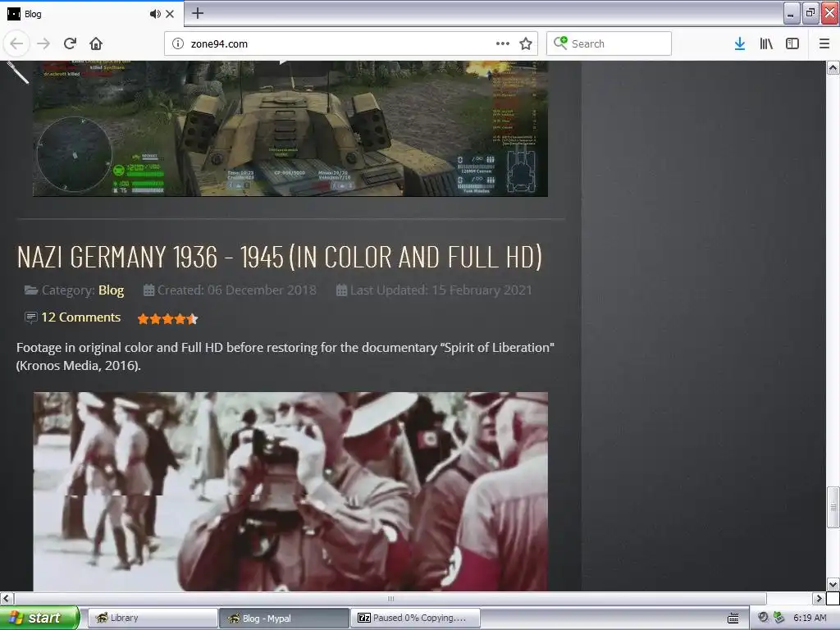840x630 pixels.
Task: Click the horizontal scrollbar left arrow
Action: coord(7,598)
